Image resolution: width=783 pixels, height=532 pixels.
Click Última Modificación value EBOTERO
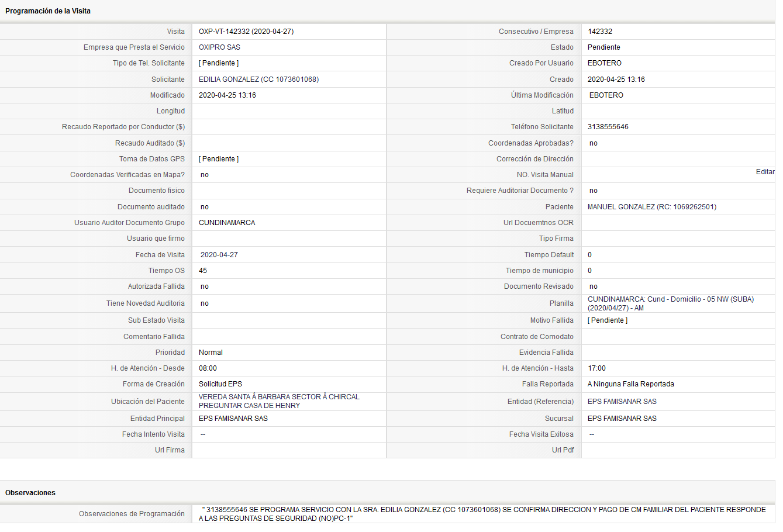pos(606,95)
